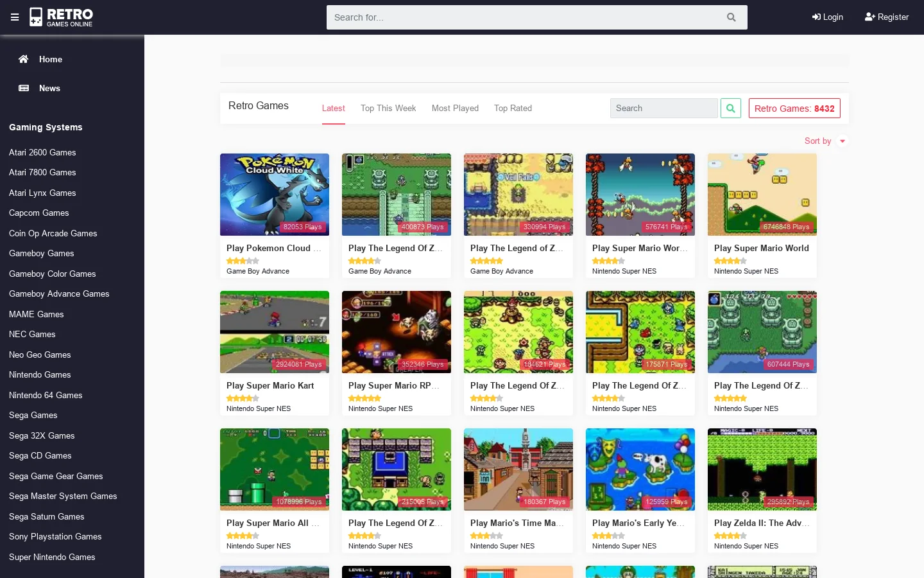Click the Retro Games: 8432 button
Screen dimensions: 924x578
coord(794,108)
